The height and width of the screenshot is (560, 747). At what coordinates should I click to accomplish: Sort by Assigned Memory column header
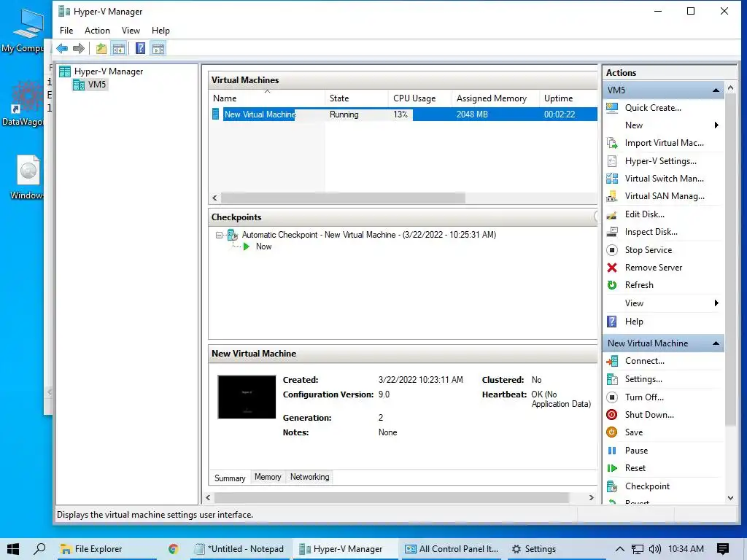pyautogui.click(x=496, y=98)
